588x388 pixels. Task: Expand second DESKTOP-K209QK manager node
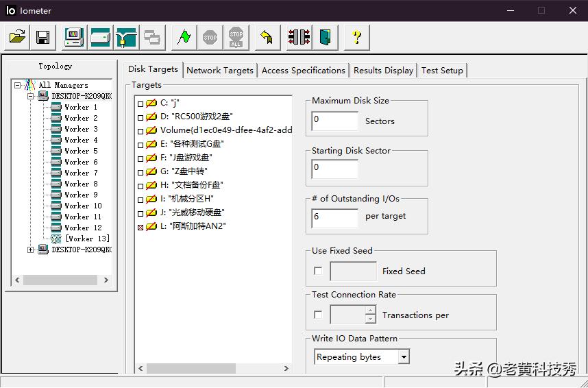(30, 250)
